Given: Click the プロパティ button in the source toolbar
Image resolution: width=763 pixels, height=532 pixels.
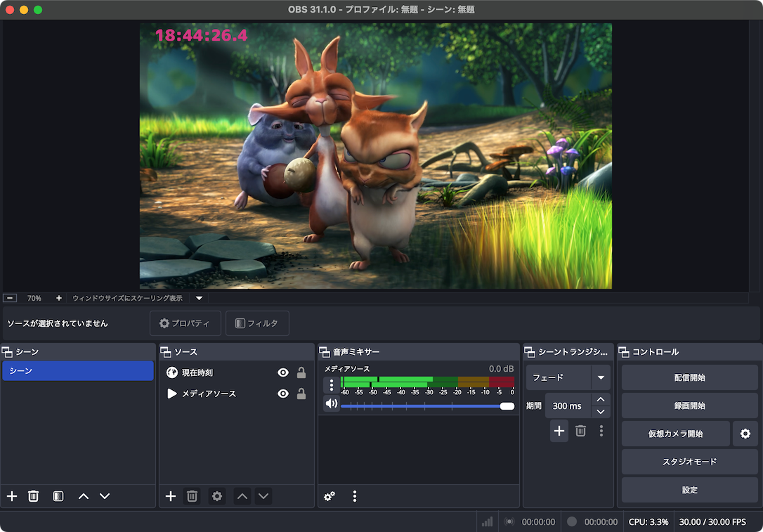Looking at the screenshot, I should tap(185, 323).
